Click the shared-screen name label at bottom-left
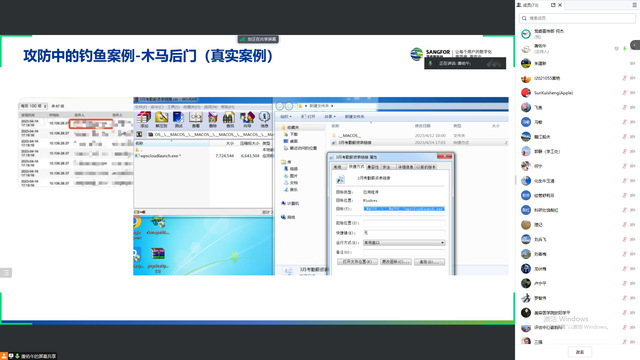 point(38,356)
